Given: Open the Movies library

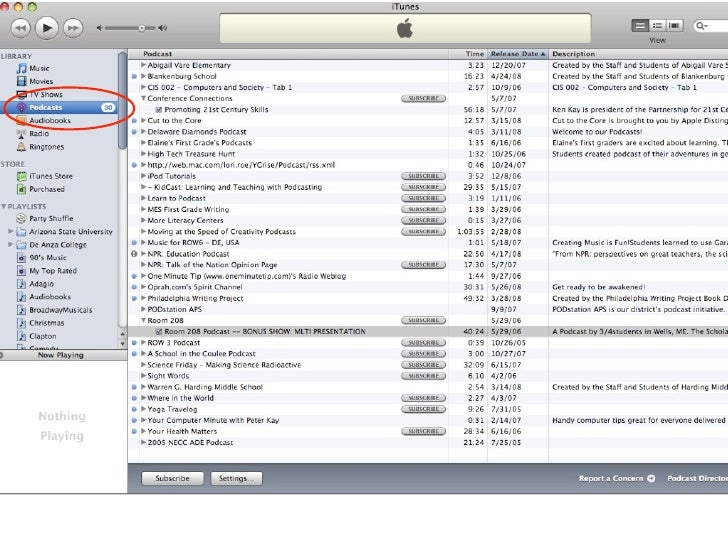Looking at the screenshot, I should (x=41, y=81).
